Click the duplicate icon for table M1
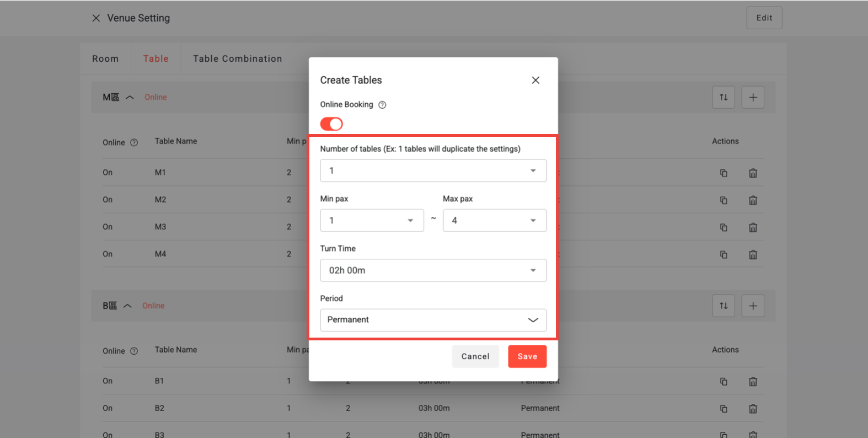The image size is (868, 438). 724,173
